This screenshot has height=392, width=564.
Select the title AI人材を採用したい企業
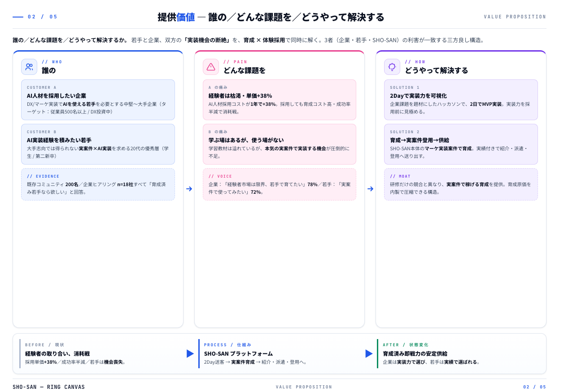click(x=57, y=96)
